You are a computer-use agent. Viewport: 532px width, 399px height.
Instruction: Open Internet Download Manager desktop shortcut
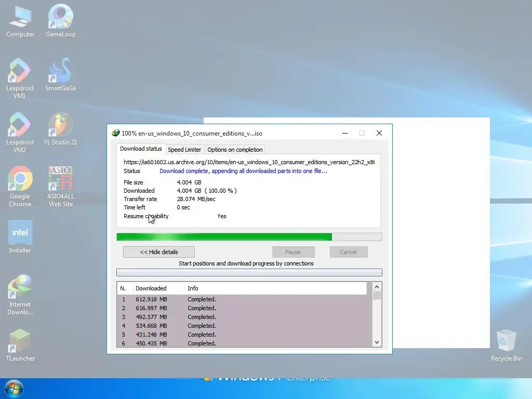tap(20, 295)
